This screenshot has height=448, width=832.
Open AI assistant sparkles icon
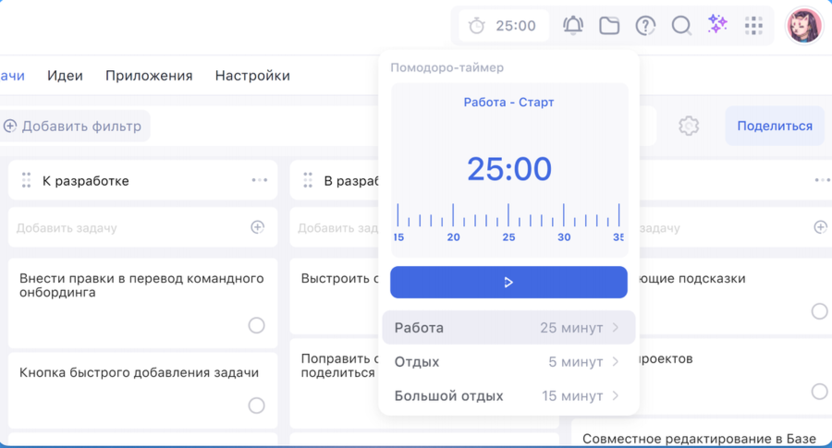tap(717, 24)
